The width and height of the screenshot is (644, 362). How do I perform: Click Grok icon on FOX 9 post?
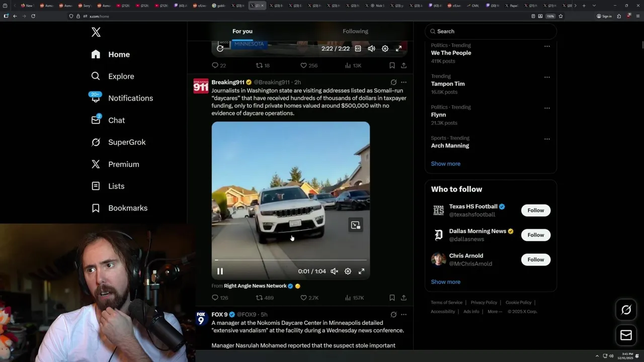[393, 314]
